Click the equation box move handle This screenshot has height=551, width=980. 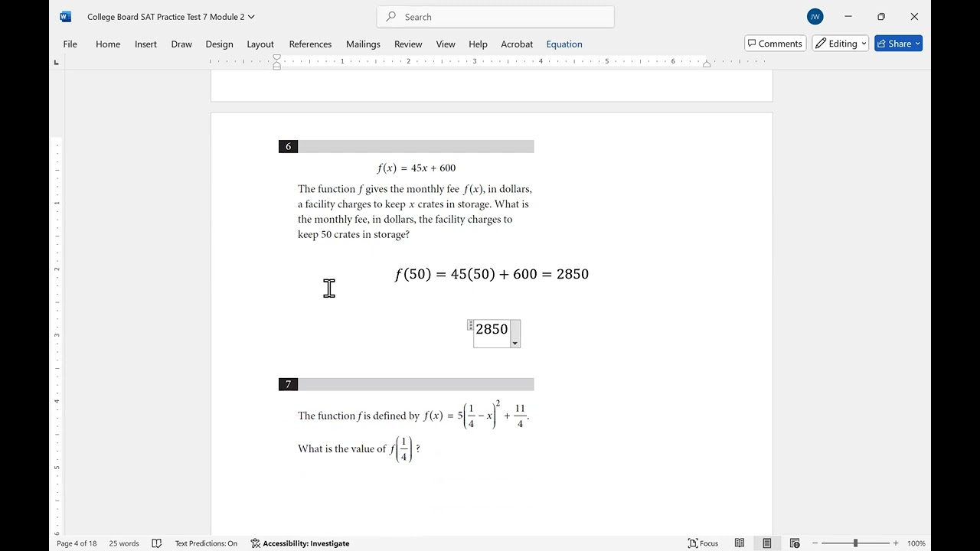tap(470, 325)
